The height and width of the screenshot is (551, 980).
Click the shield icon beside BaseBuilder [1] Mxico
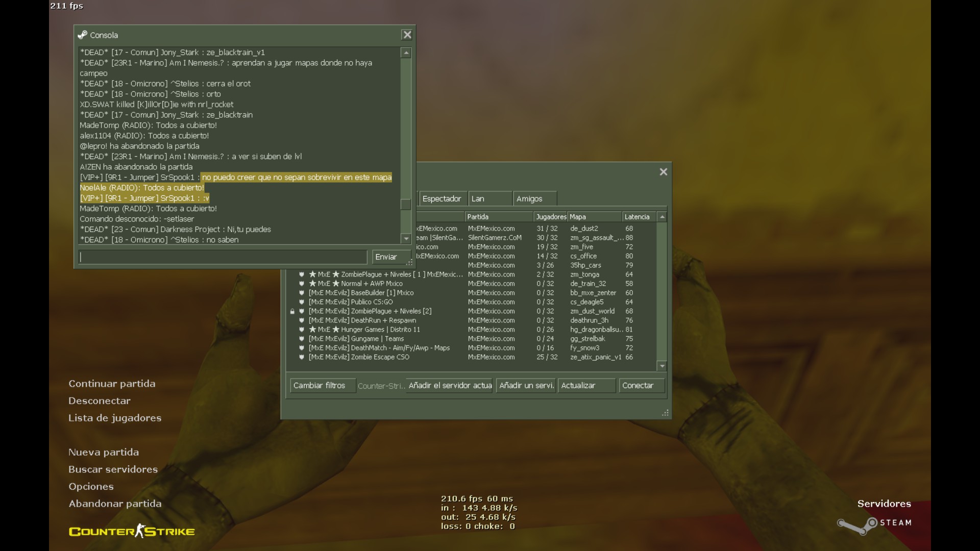[x=302, y=293]
